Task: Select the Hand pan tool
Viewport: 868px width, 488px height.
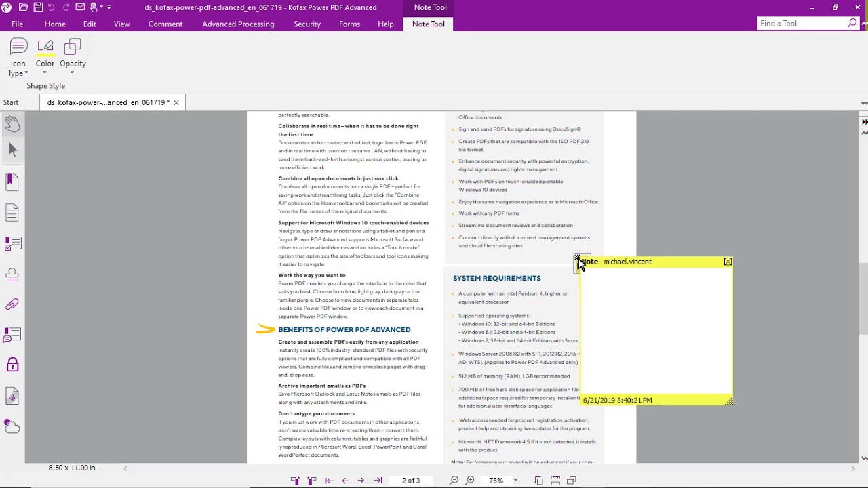Action: coord(12,123)
